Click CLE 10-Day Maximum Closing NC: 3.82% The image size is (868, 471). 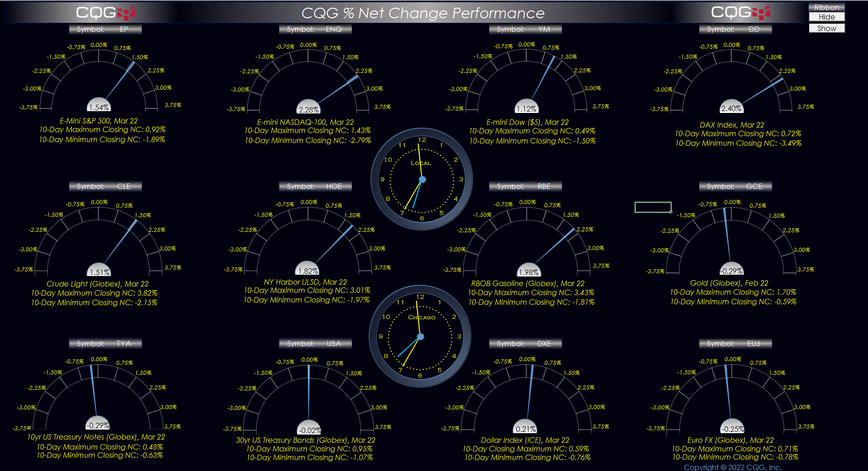[94, 293]
